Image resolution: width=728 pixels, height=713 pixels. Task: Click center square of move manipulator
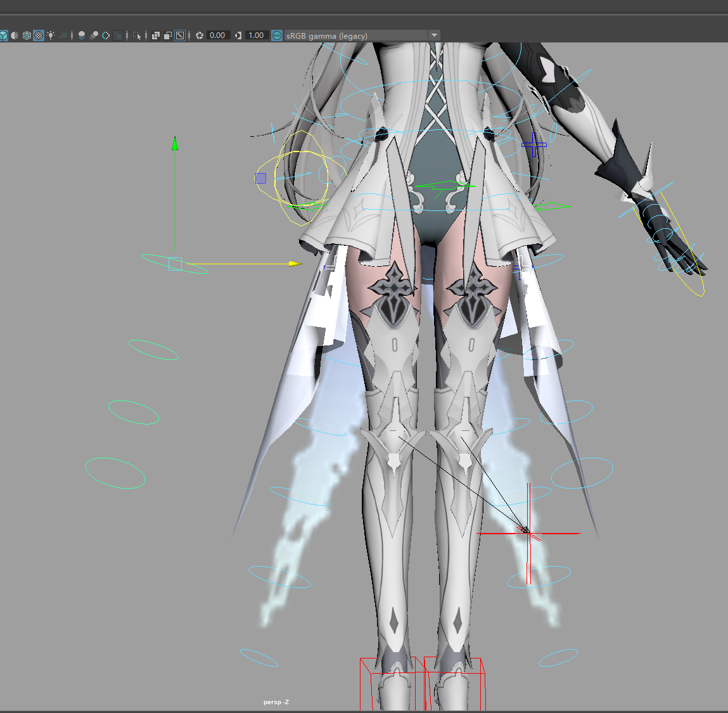pyautogui.click(x=175, y=264)
